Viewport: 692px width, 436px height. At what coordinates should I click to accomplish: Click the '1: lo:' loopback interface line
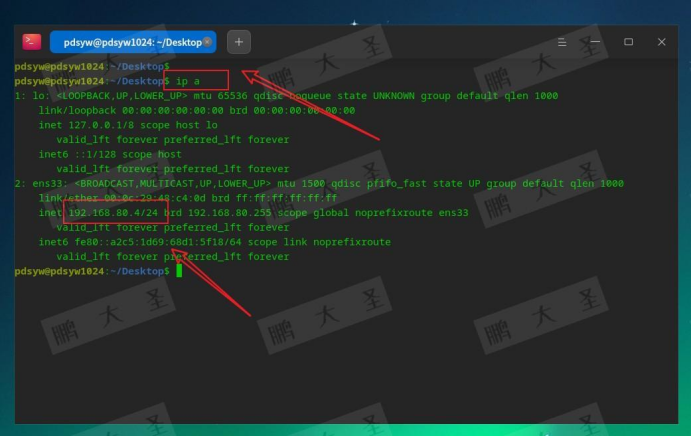pyautogui.click(x=286, y=96)
